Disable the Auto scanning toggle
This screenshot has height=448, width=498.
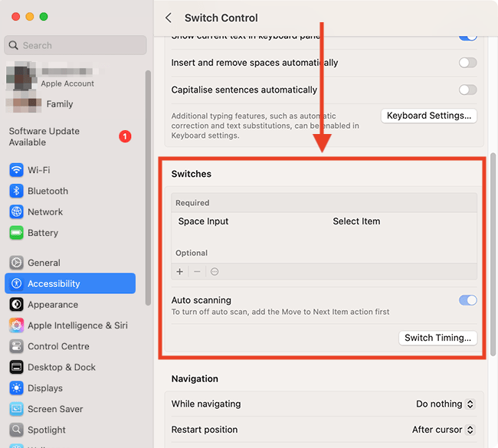(467, 300)
